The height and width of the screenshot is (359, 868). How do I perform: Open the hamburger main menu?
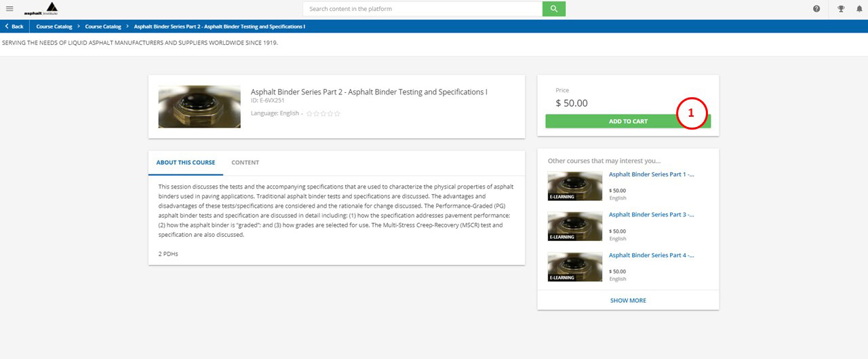pos(9,9)
